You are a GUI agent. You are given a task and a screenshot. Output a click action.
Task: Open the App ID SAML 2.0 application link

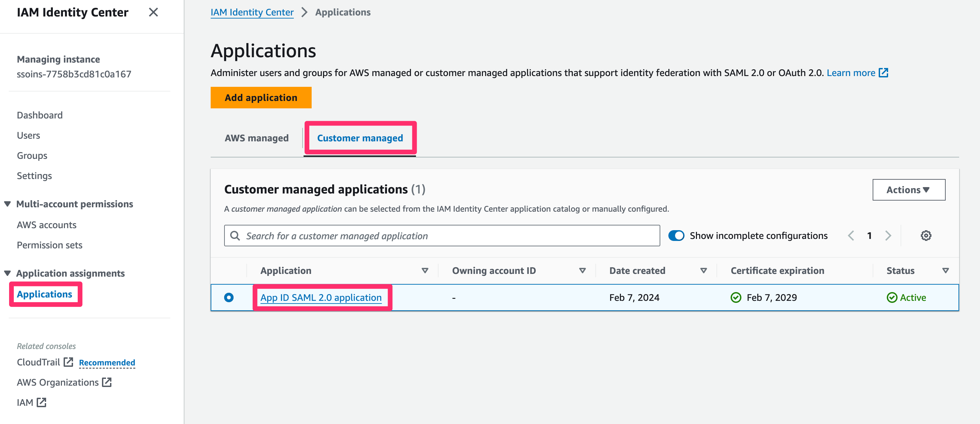pyautogui.click(x=321, y=297)
